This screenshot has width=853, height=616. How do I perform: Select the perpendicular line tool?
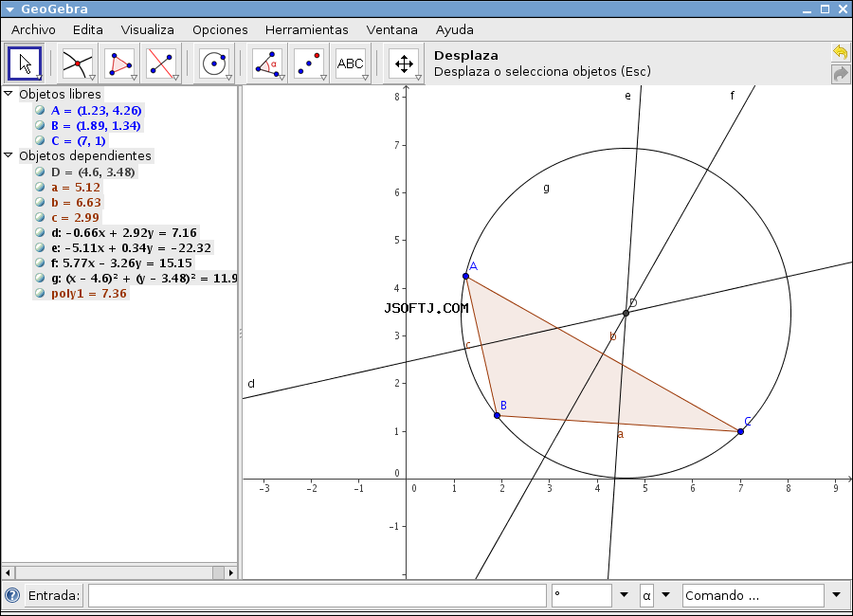[161, 63]
